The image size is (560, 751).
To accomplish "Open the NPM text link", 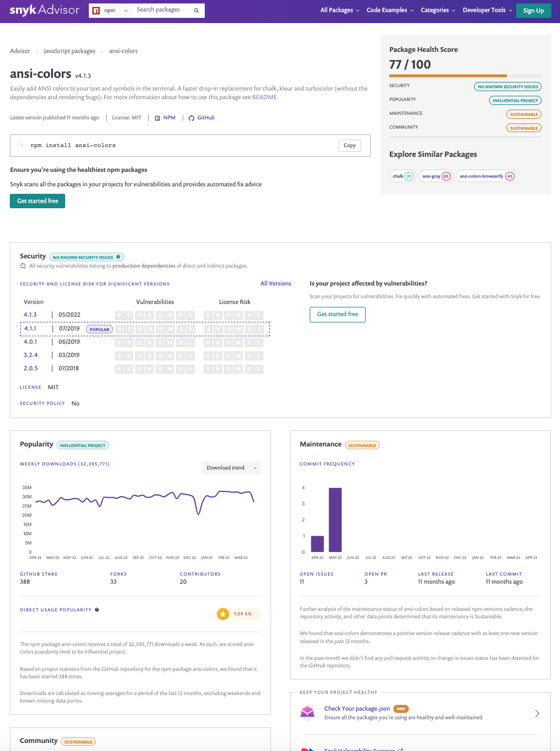I will click(169, 118).
